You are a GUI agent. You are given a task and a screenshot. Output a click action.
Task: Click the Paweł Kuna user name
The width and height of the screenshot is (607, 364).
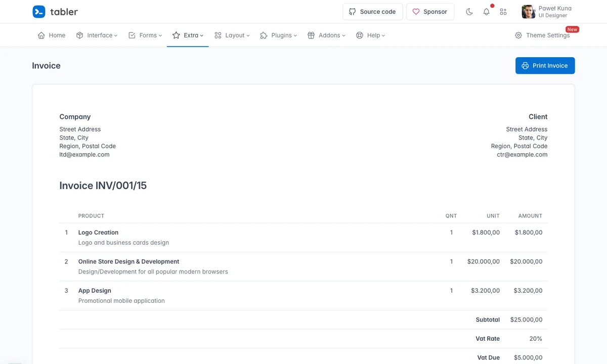[x=555, y=8]
